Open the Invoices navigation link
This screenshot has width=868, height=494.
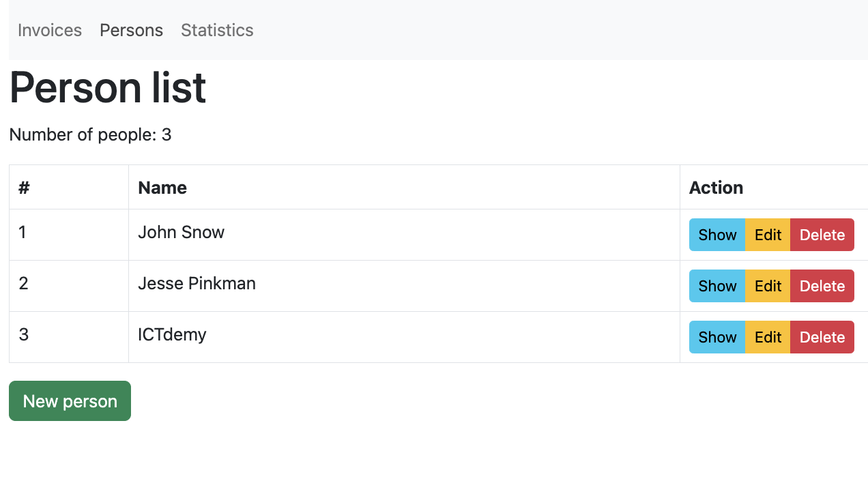pos(50,30)
